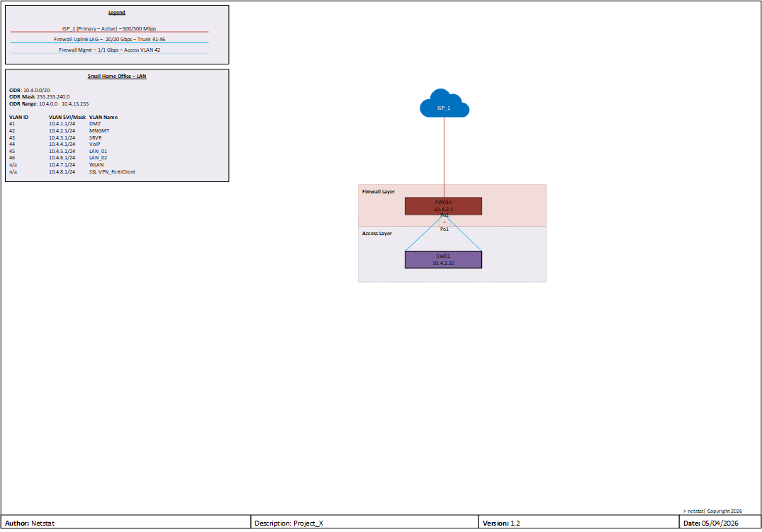Click the 10.4.2.1/24 SVI address

tap(62, 130)
